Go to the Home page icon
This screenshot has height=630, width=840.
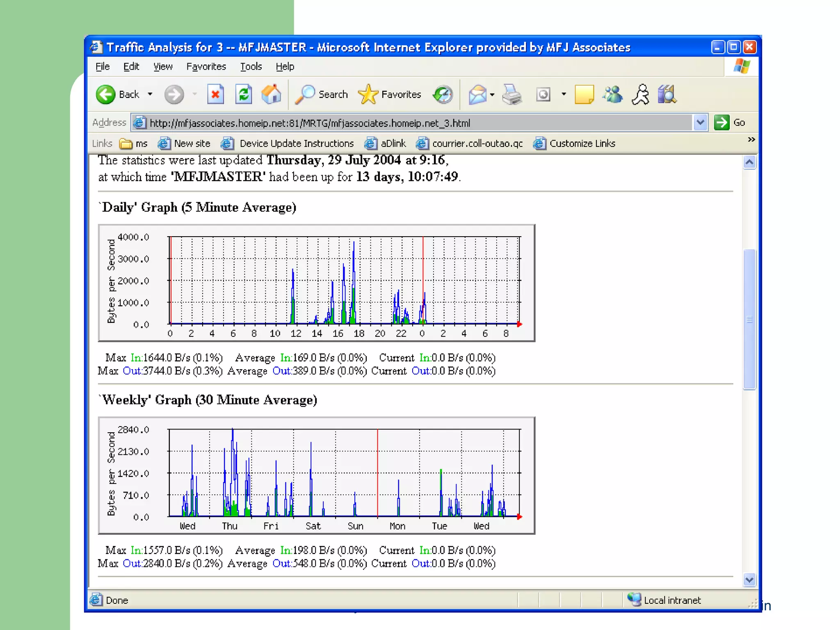click(272, 94)
